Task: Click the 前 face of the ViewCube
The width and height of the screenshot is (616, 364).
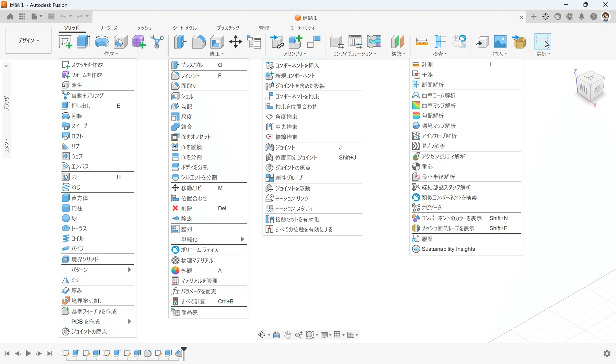Action: tap(583, 89)
